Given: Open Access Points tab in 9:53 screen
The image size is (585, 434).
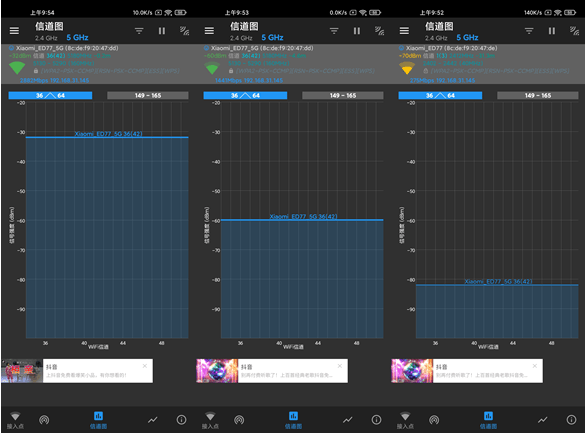Looking at the screenshot, I should pyautogui.click(x=210, y=420).
